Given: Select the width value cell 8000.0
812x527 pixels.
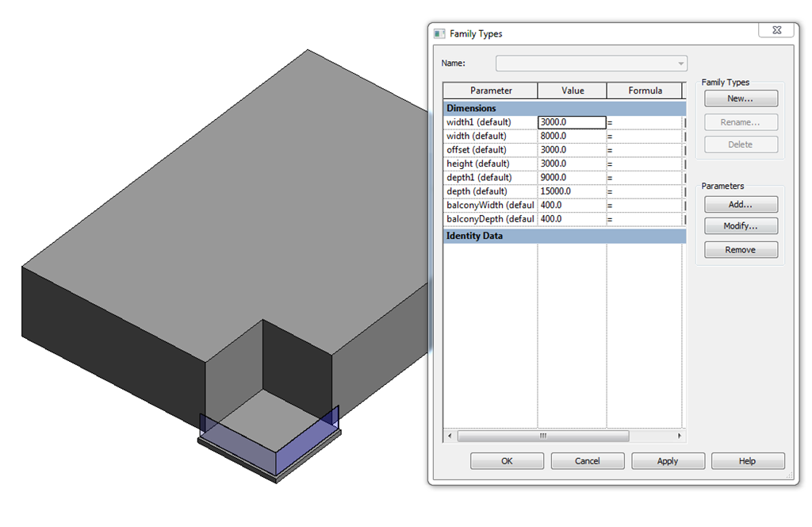Looking at the screenshot, I should [572, 137].
